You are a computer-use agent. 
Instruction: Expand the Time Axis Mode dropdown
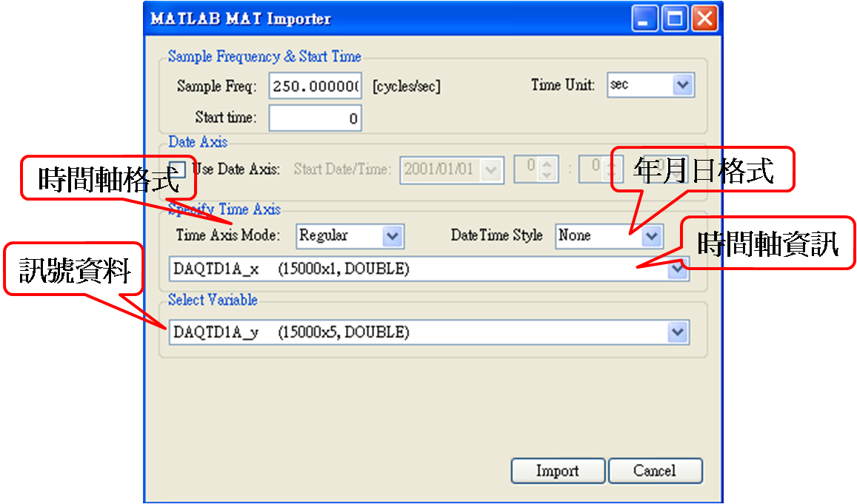(392, 236)
